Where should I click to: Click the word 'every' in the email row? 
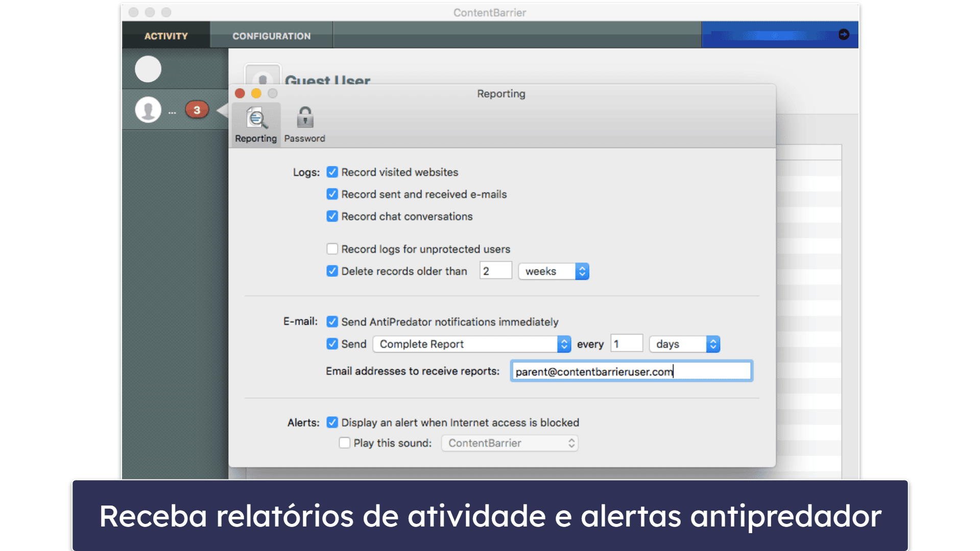coord(590,345)
